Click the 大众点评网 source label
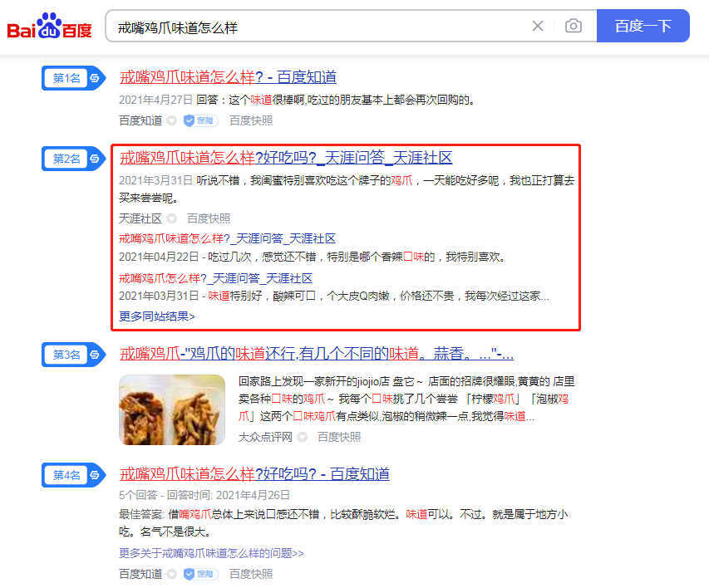 (265, 437)
